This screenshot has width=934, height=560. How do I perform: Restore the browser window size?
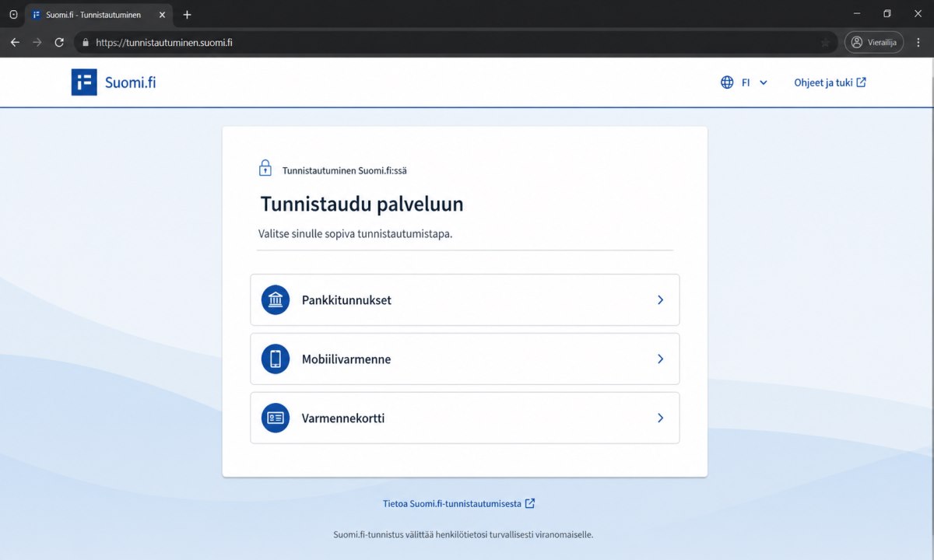click(x=887, y=13)
